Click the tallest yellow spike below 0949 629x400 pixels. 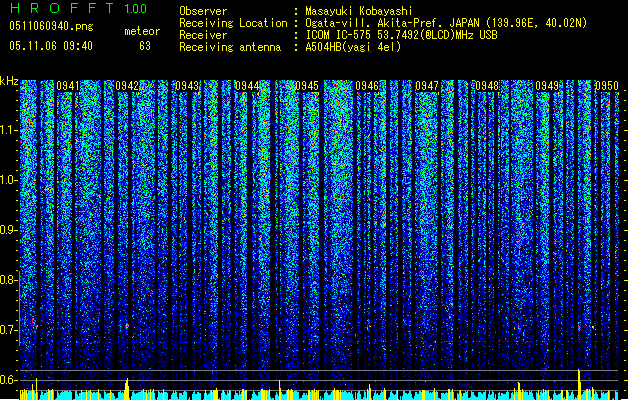[578, 383]
